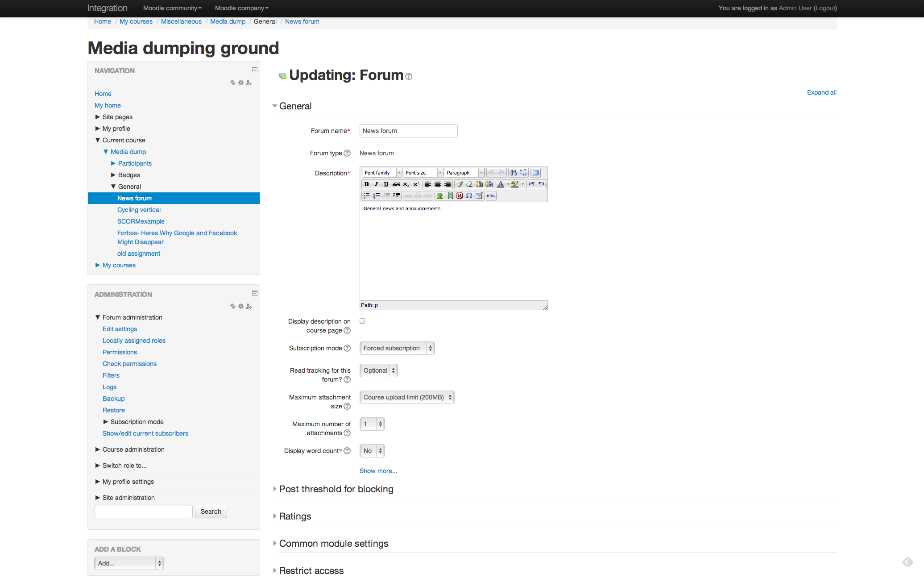The width and height of the screenshot is (924, 578).
Task: Open find and replace tool
Action: coord(523,173)
